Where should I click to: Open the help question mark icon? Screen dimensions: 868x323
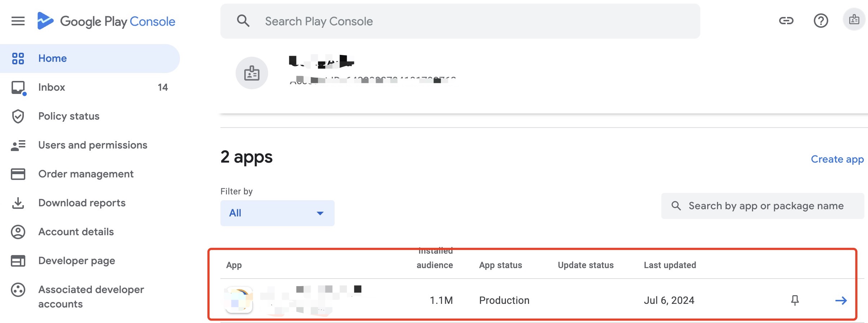tap(821, 21)
